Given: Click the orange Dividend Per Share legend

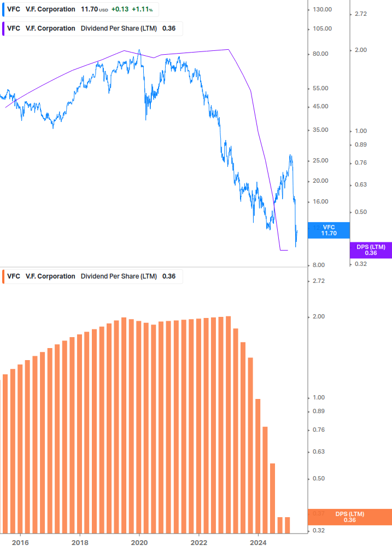Looking at the screenshot, I should tap(92, 276).
